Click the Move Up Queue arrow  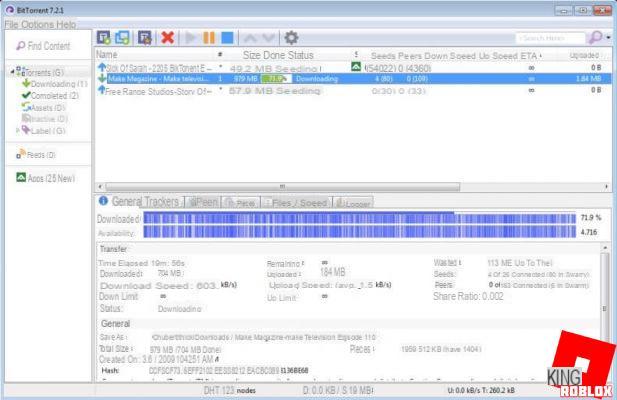tap(250, 38)
